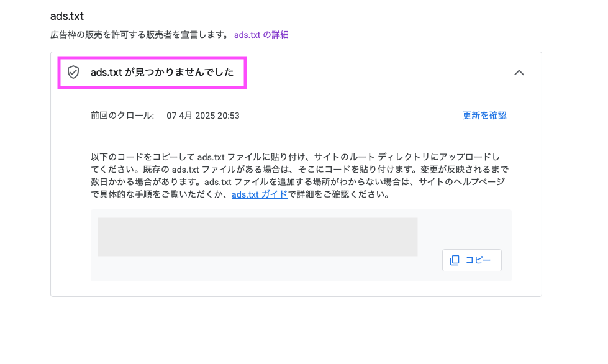Image resolution: width=608 pixels, height=364 pixels.
Task: Click the grey redacted code snippet box
Action: [x=258, y=237]
